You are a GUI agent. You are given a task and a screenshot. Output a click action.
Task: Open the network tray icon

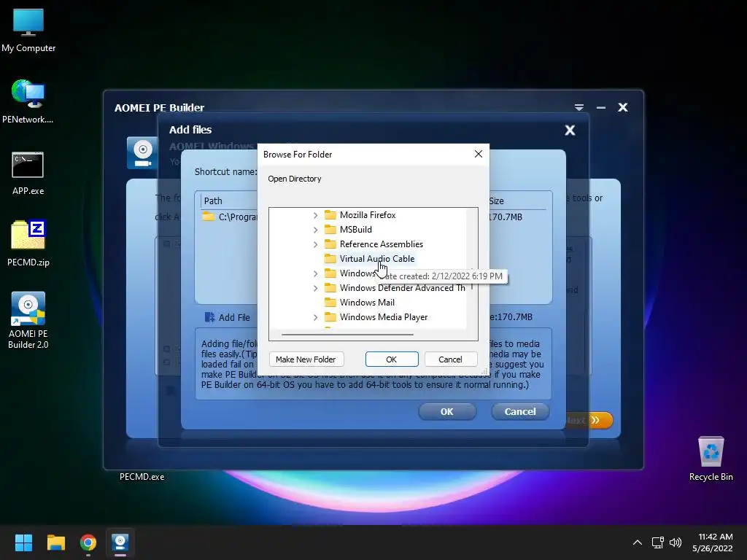(658, 542)
